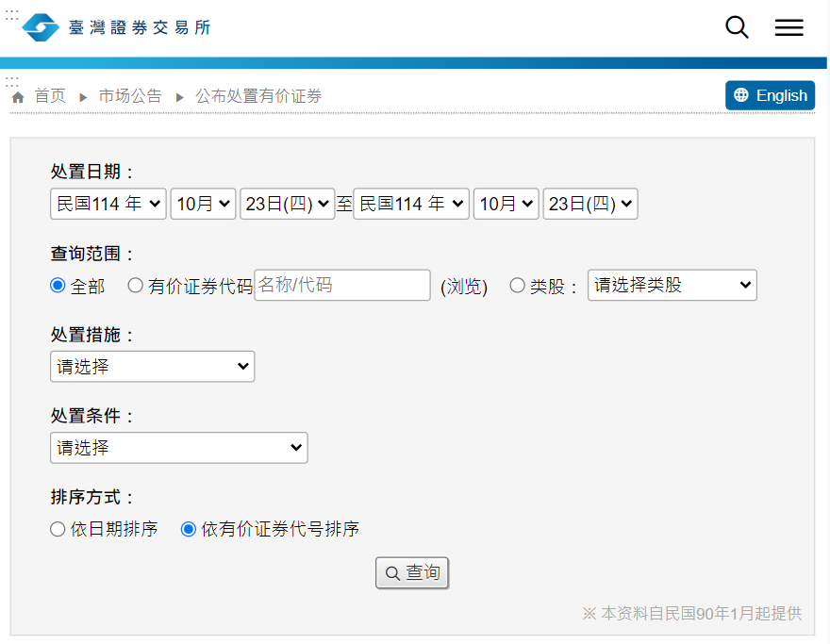Open the 处置条件 dropdown

(178, 448)
